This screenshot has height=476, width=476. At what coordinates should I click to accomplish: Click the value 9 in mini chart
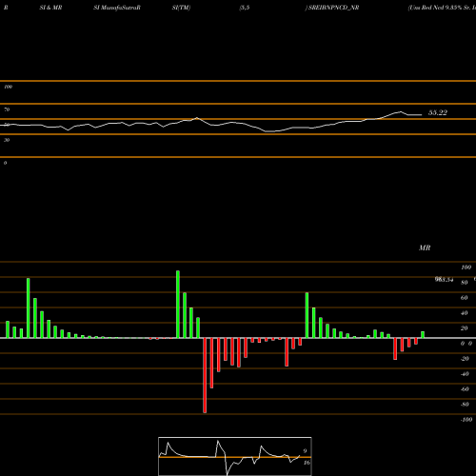tap(305, 451)
